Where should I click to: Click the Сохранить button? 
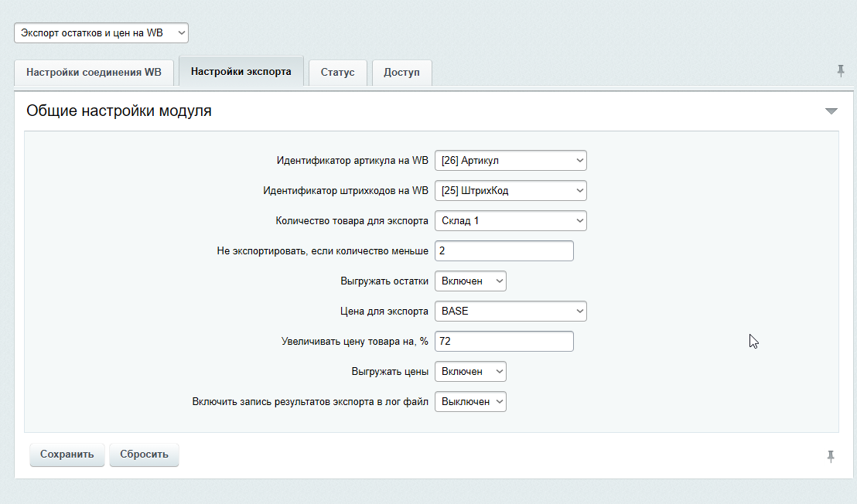(67, 455)
